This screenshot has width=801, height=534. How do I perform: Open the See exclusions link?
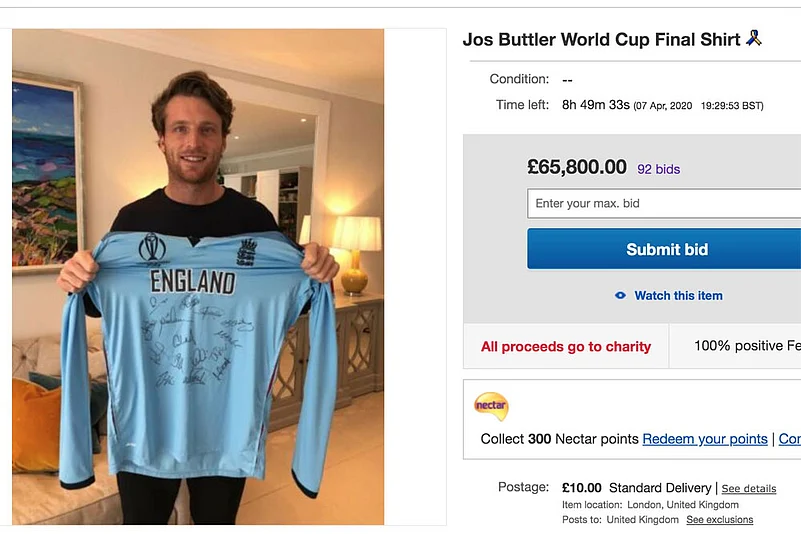coord(720,520)
